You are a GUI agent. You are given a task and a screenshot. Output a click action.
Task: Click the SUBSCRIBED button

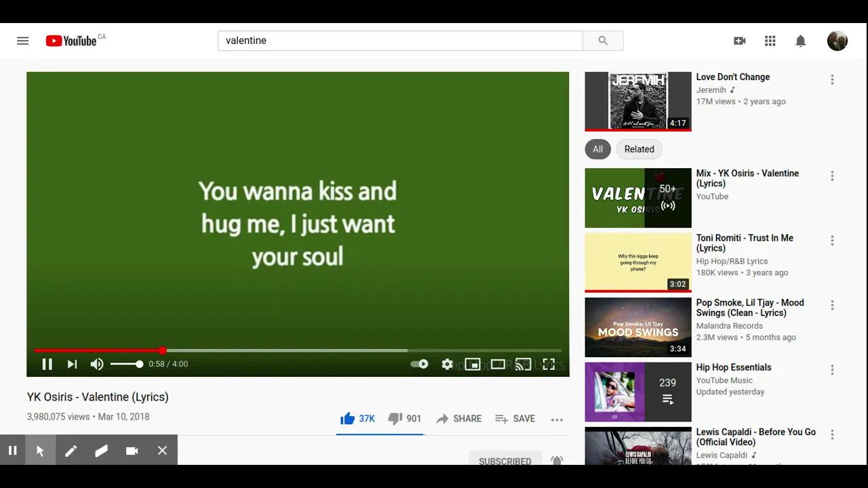click(x=505, y=461)
